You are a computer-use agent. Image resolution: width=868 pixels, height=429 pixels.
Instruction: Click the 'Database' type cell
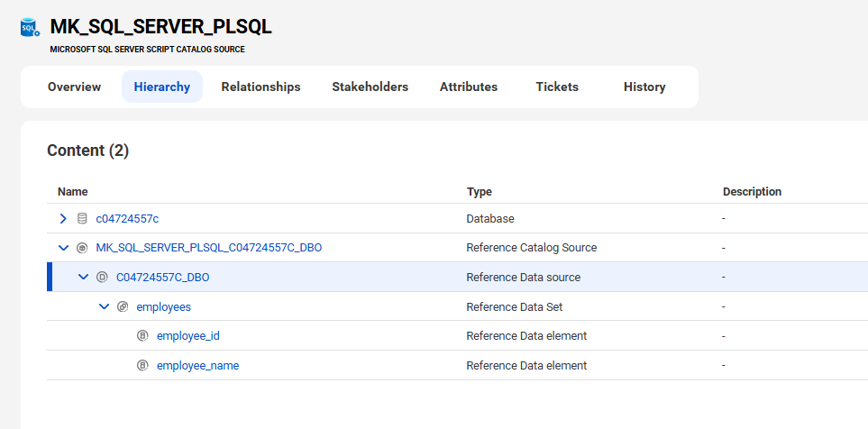pos(490,219)
